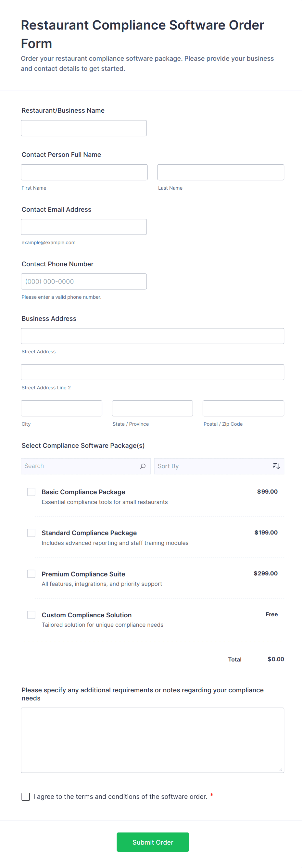The height and width of the screenshot is (868, 302).
Task: Select the Contact Email Address field
Action: point(83,227)
